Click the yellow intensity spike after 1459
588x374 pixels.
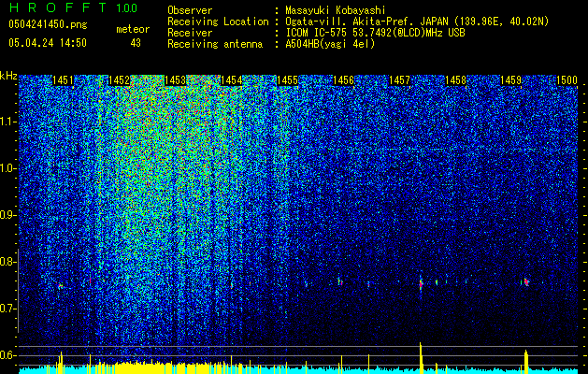tap(526, 362)
